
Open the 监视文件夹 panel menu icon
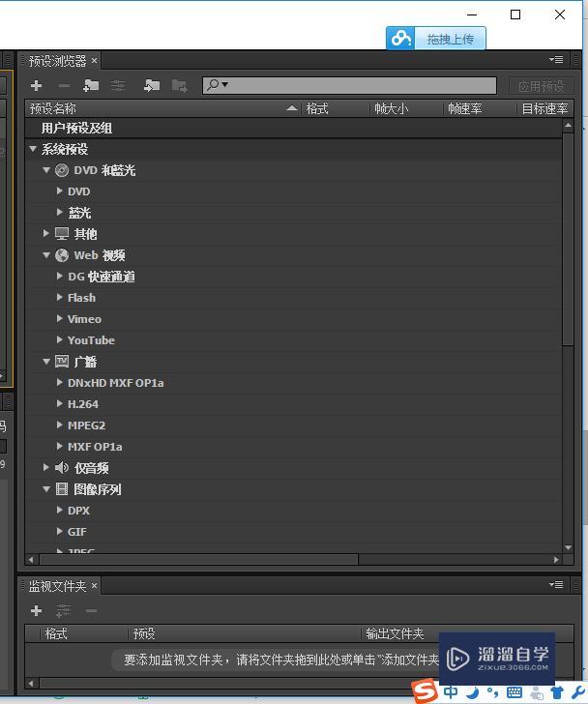pos(556,584)
